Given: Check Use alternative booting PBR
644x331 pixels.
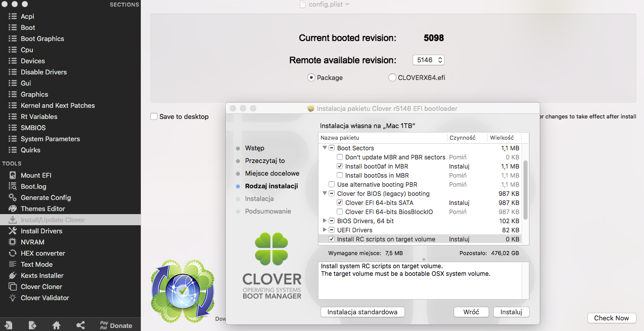Looking at the screenshot, I should pyautogui.click(x=332, y=184).
